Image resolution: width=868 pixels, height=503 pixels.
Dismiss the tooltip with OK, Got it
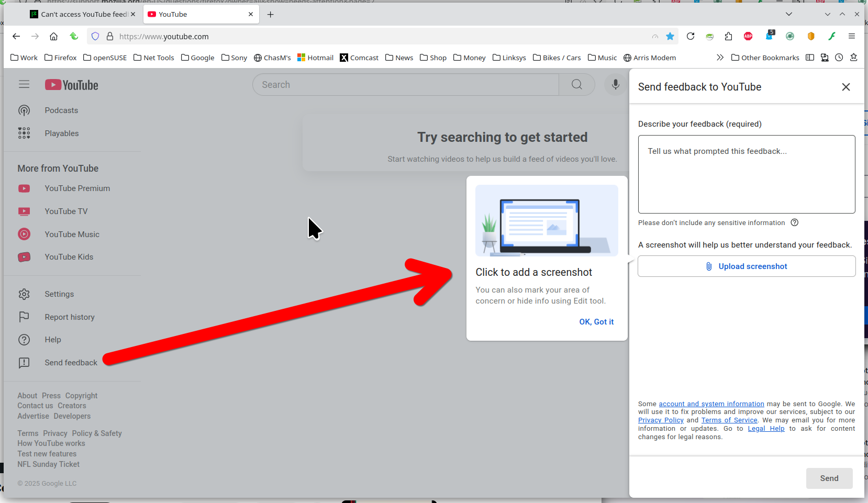coord(596,322)
